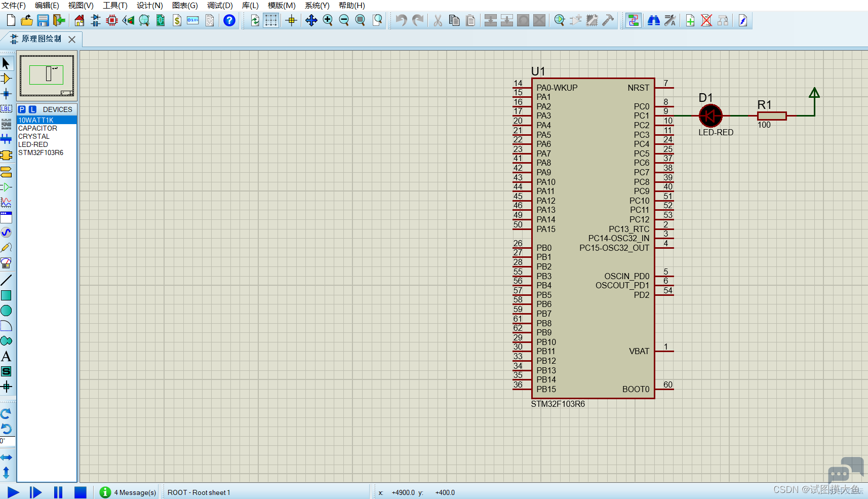The width and height of the screenshot is (868, 499).
Task: Toggle the grid display button
Action: tap(271, 20)
